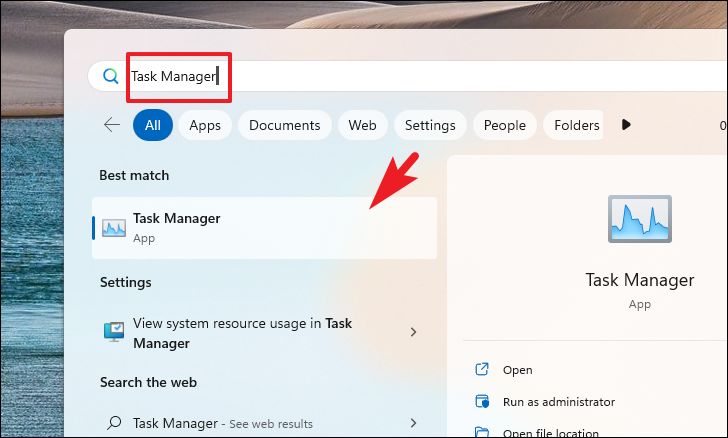Expand chevron for Task Manager web results
The image size is (728, 438).
(413, 423)
